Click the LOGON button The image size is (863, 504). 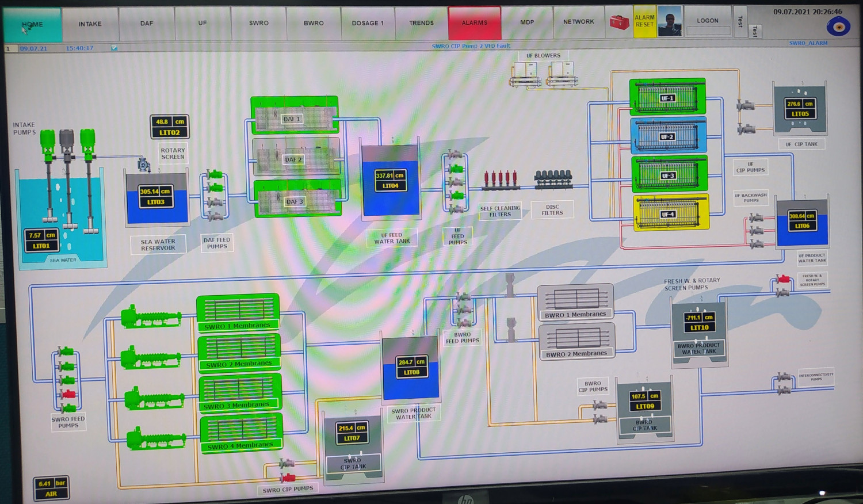click(x=707, y=21)
